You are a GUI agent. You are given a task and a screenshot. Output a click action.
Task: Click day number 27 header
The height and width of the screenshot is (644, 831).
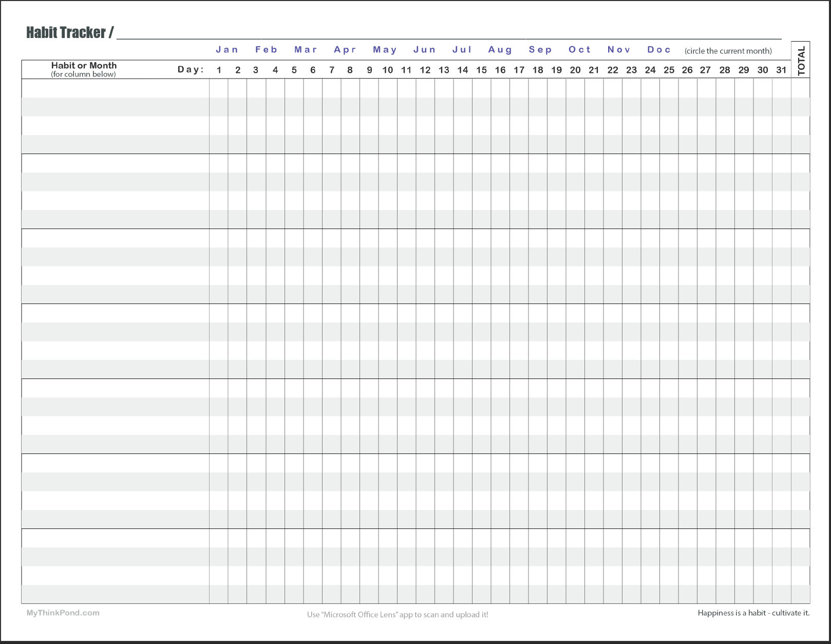click(706, 70)
